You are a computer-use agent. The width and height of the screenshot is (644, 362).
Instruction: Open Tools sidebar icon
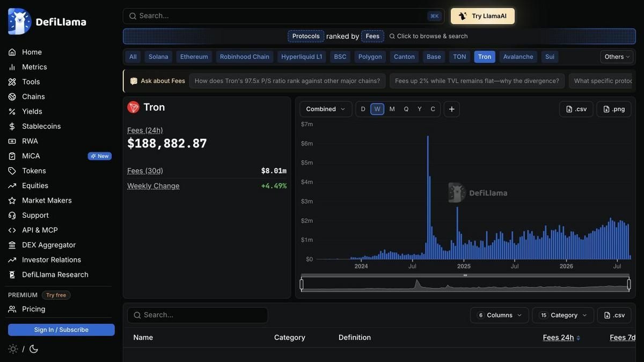[x=12, y=82]
